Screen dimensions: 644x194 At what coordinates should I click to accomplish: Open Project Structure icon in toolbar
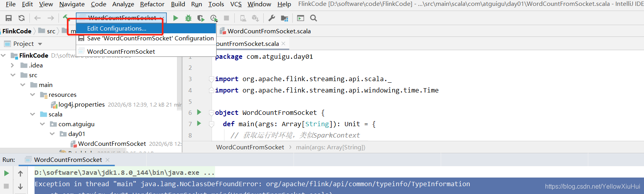[x=285, y=18]
